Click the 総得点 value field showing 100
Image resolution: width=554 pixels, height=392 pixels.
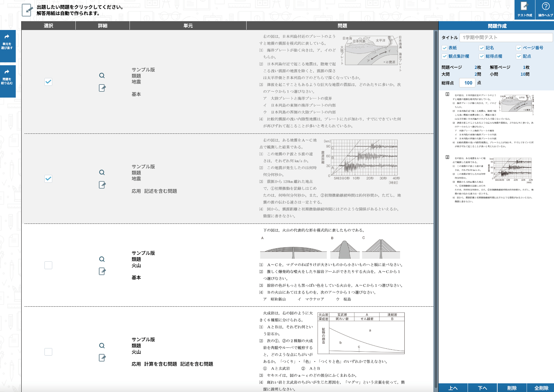[x=467, y=83]
